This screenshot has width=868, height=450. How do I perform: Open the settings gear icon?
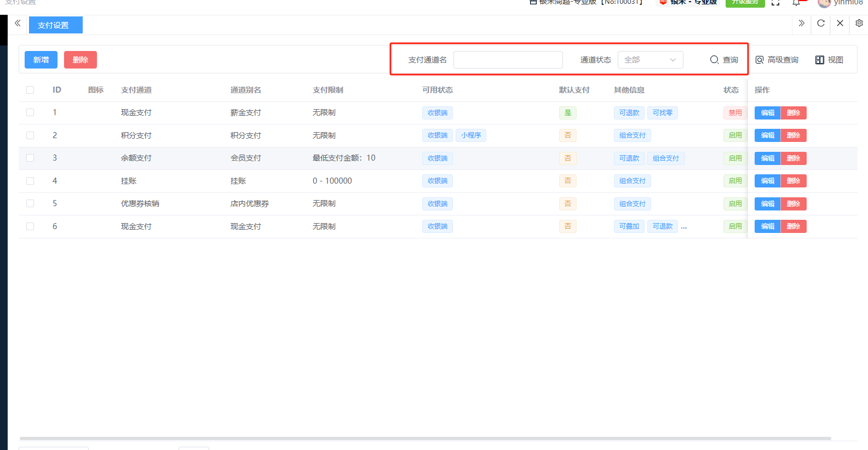[859, 23]
